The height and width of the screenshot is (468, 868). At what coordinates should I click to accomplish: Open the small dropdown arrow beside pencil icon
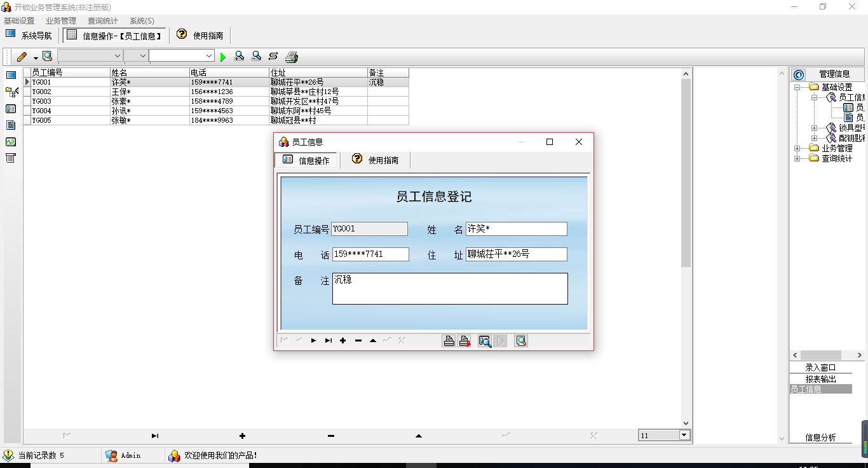(36, 58)
